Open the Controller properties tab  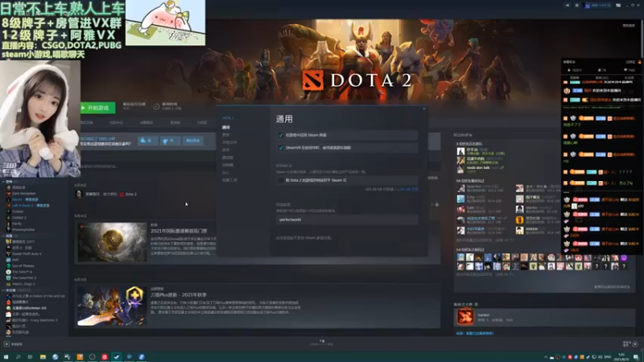[x=228, y=165]
